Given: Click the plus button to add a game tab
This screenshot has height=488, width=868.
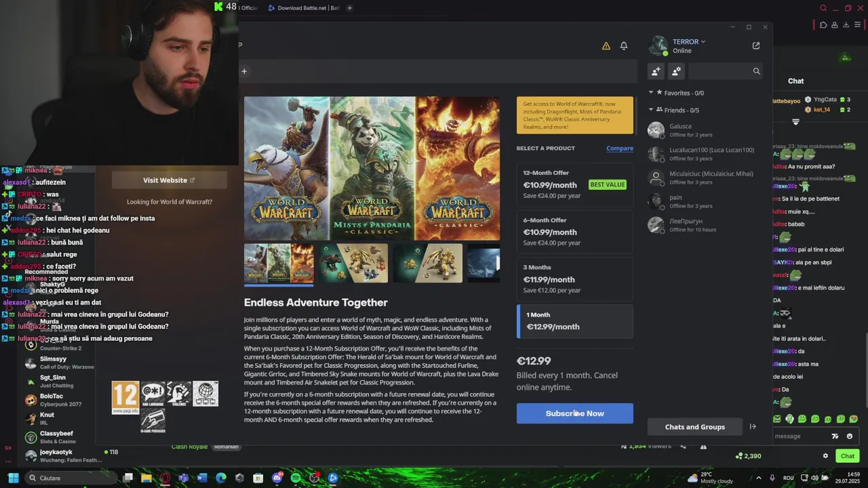Looking at the screenshot, I should pos(244,71).
